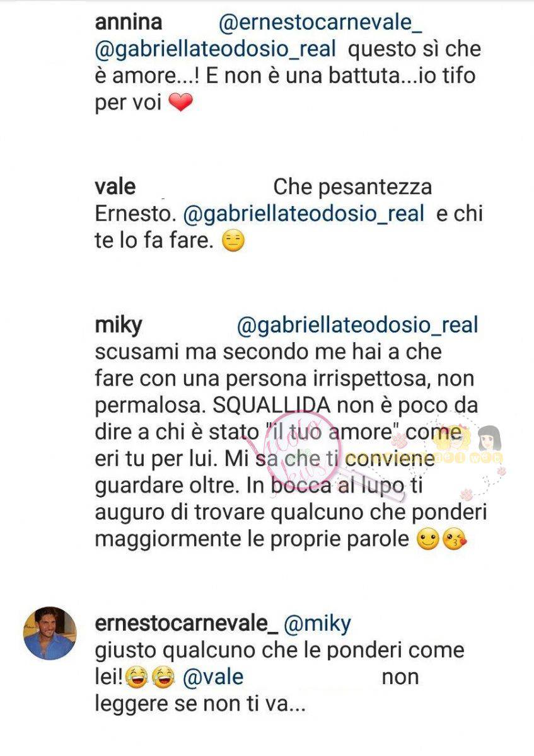Open vale's commenter username

tap(115, 188)
